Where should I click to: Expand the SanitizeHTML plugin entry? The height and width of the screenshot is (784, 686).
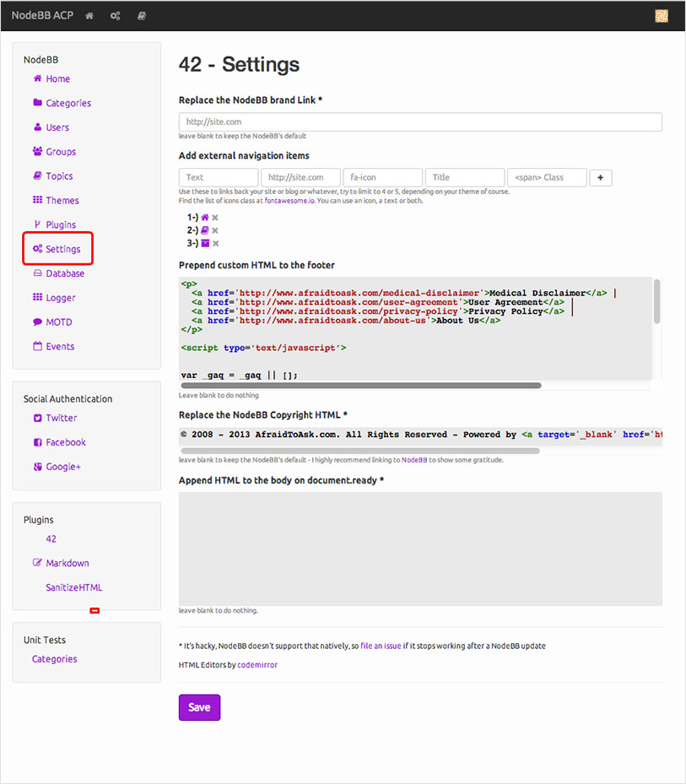click(73, 587)
